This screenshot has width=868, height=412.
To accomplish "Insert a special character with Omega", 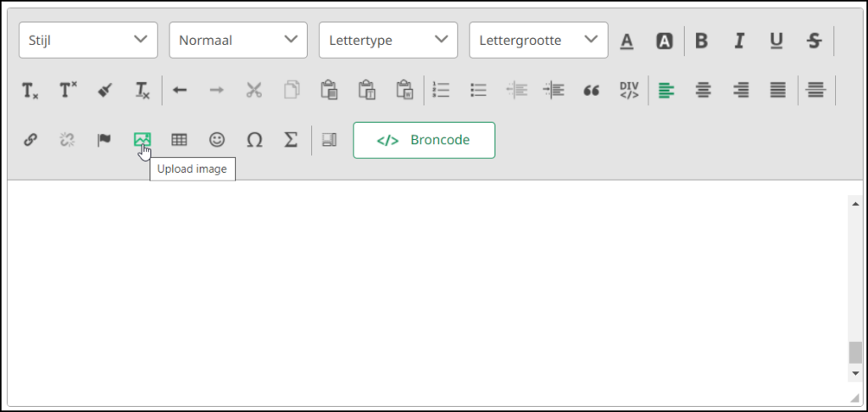I will 254,140.
